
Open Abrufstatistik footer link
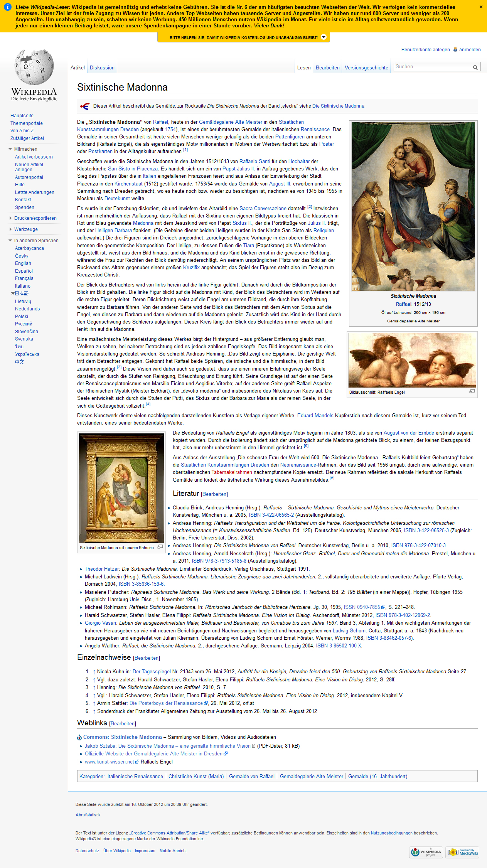[88, 815]
